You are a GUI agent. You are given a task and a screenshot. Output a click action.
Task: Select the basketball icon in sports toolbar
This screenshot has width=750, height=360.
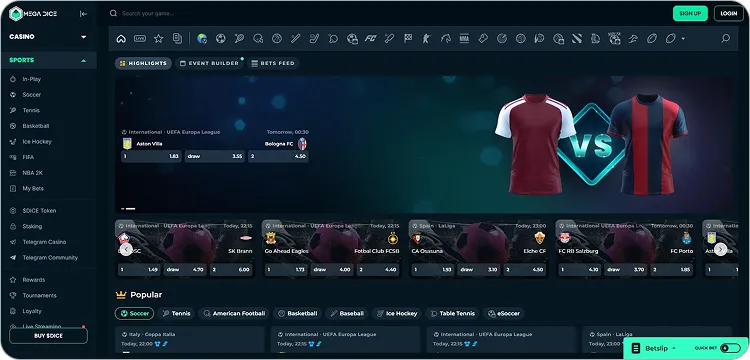click(277, 39)
